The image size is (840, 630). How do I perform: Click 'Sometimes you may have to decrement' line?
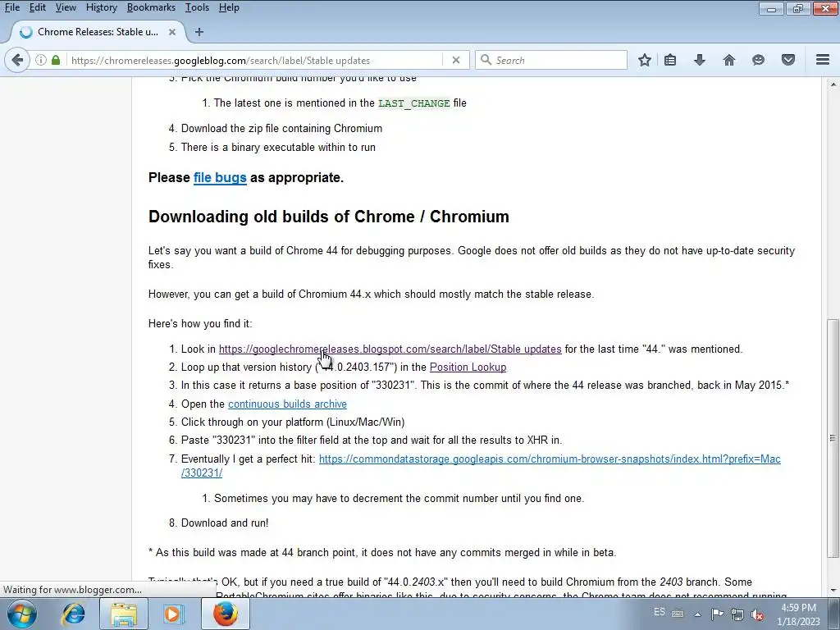pyautogui.click(x=399, y=498)
